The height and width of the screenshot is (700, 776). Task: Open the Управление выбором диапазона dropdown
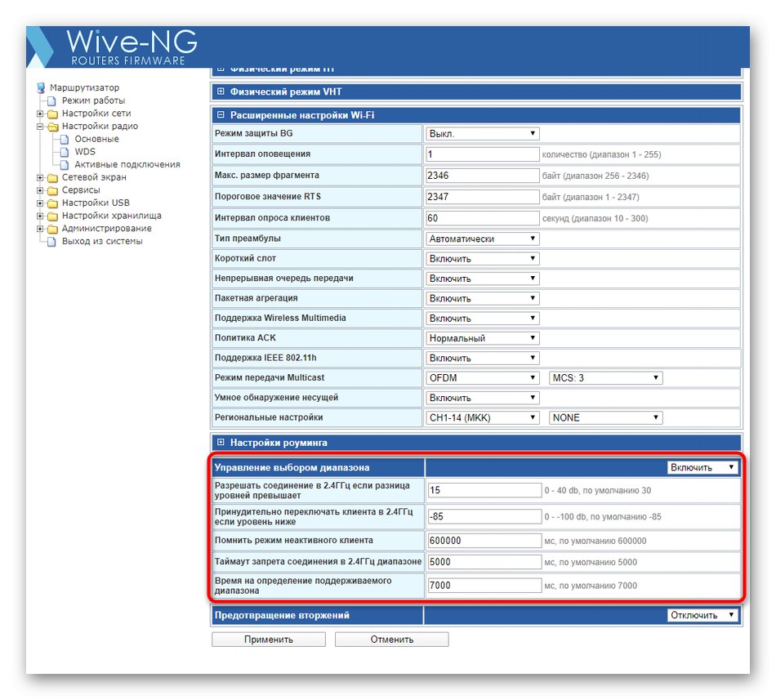(x=702, y=467)
